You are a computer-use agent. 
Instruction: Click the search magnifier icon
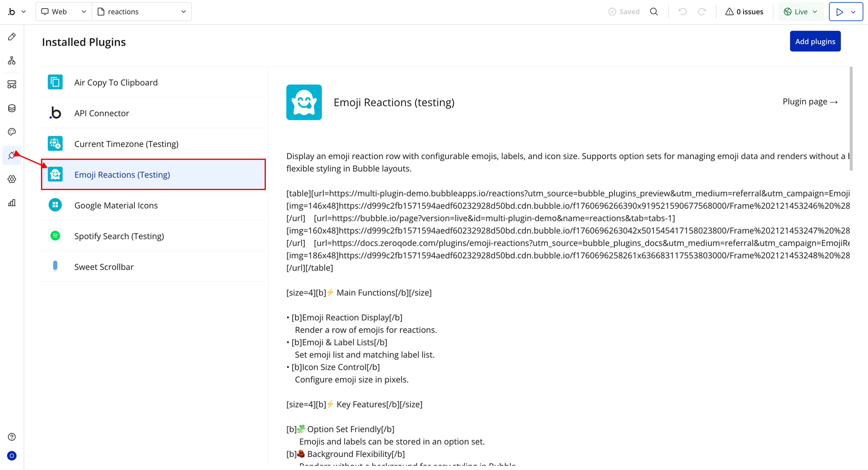pos(654,12)
